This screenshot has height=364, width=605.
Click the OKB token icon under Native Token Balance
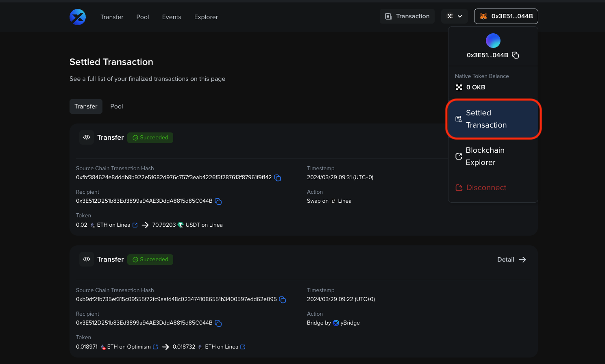(x=459, y=87)
